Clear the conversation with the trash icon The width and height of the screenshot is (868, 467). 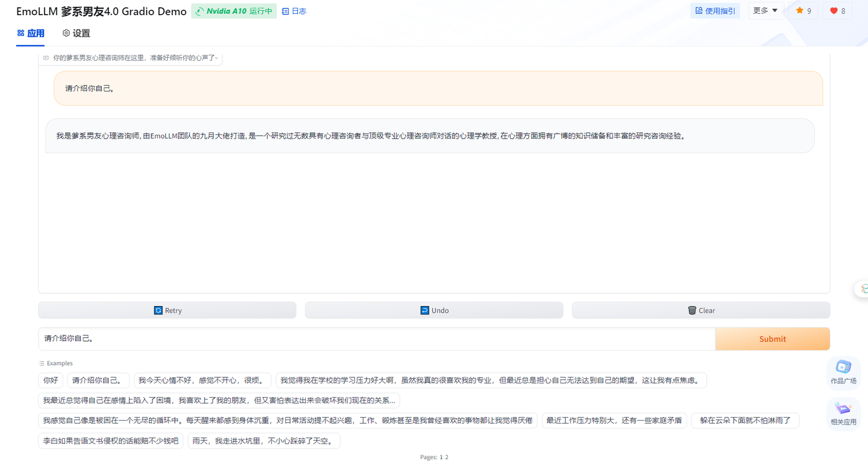click(x=701, y=310)
